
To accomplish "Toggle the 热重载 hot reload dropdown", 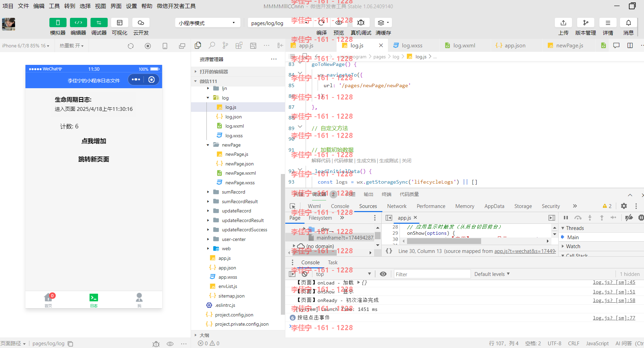I will [x=71, y=46].
